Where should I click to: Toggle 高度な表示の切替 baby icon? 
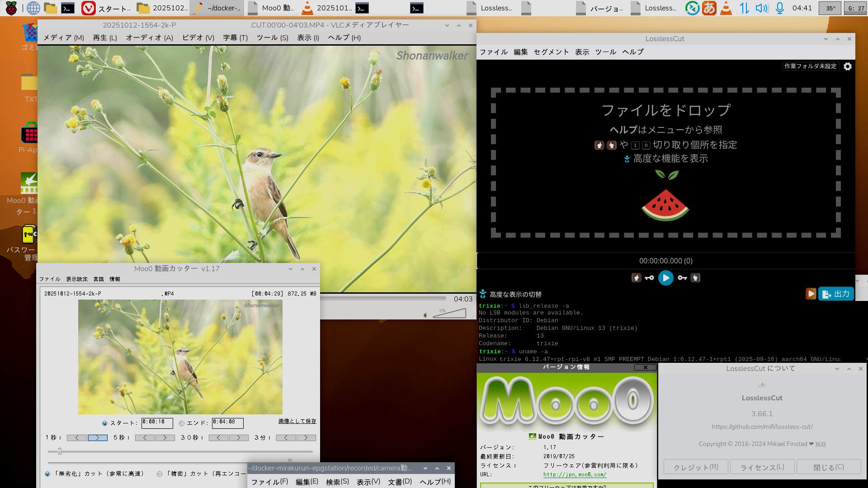[483, 294]
